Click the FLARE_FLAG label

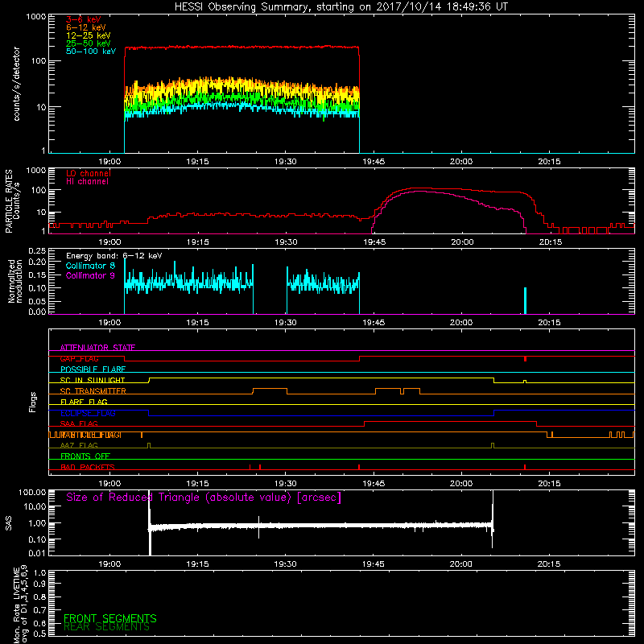[x=84, y=402]
